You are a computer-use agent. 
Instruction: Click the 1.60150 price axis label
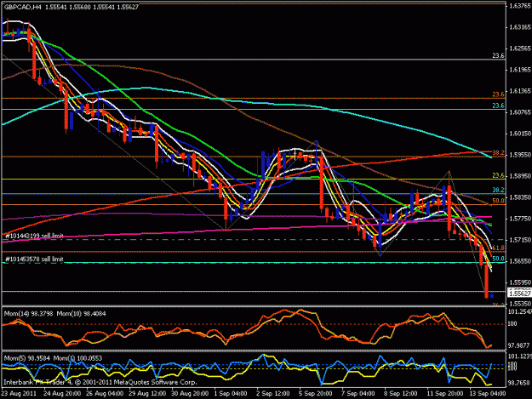(520, 134)
